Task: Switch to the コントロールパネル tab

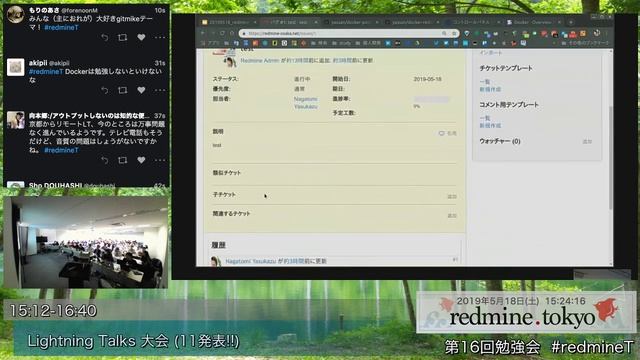Action: click(472, 22)
